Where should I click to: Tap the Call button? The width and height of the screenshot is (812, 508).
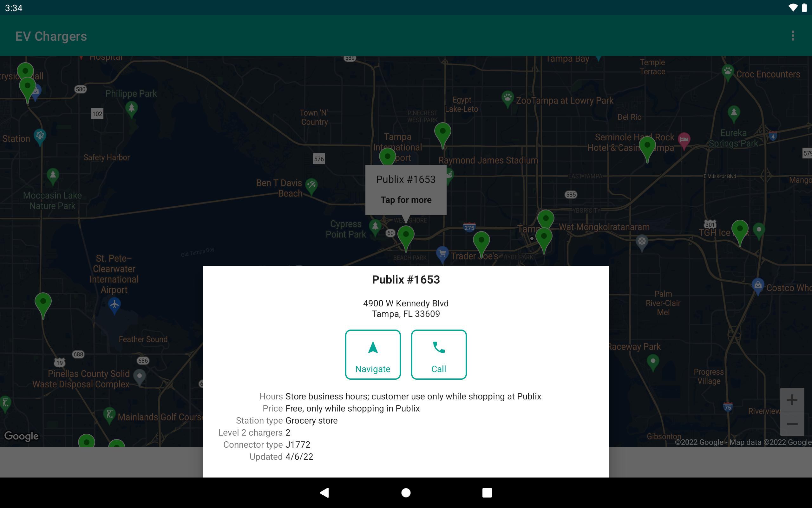(439, 354)
